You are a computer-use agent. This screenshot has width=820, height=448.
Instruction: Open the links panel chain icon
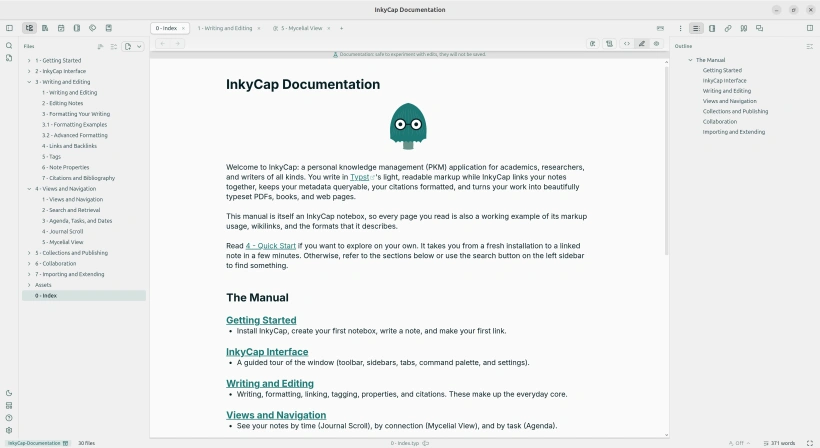pyautogui.click(x=728, y=28)
